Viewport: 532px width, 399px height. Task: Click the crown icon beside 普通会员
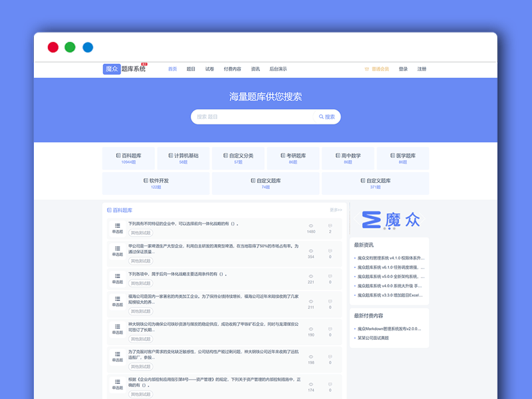[366, 68]
